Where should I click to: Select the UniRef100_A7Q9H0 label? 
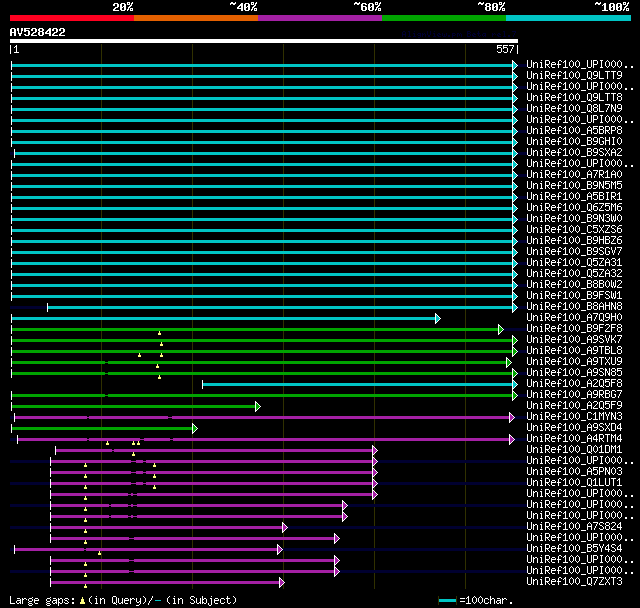(574, 318)
